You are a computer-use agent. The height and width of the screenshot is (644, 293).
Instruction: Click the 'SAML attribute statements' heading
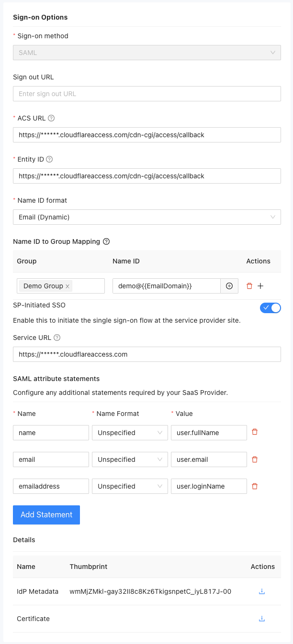click(56, 379)
